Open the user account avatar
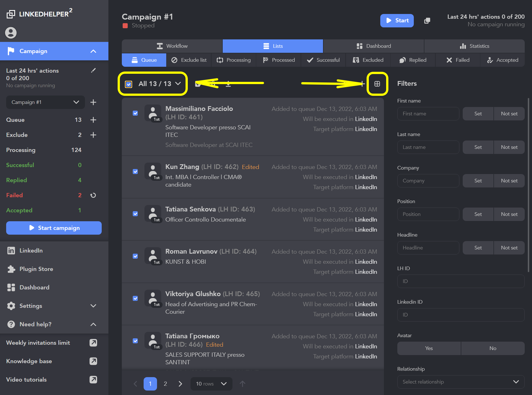 click(11, 33)
